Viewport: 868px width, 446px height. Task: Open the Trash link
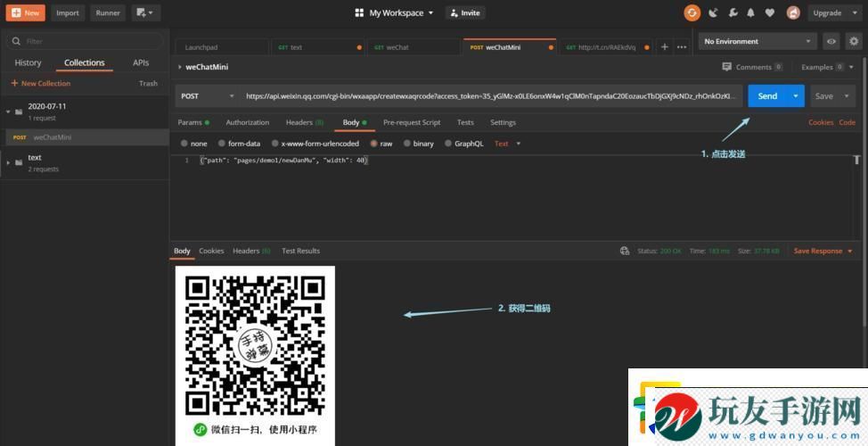point(148,83)
